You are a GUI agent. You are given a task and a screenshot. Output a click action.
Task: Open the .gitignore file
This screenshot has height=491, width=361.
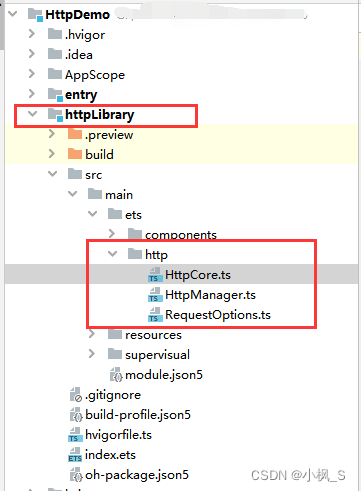point(113,395)
